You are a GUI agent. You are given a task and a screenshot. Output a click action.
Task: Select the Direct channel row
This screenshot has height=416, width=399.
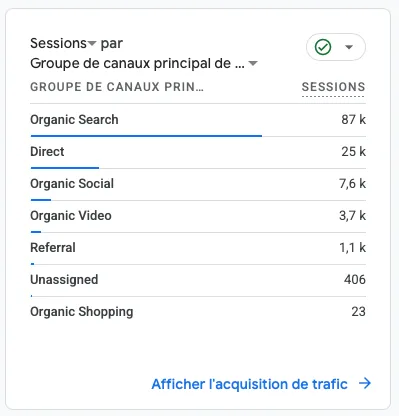click(x=198, y=152)
